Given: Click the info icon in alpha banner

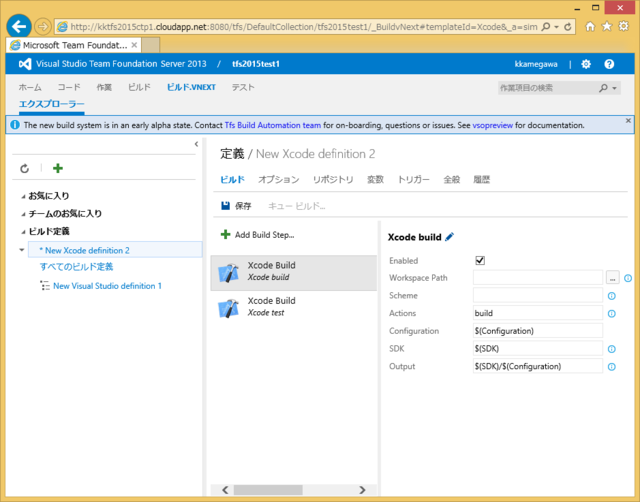Looking at the screenshot, I should 15,125.
